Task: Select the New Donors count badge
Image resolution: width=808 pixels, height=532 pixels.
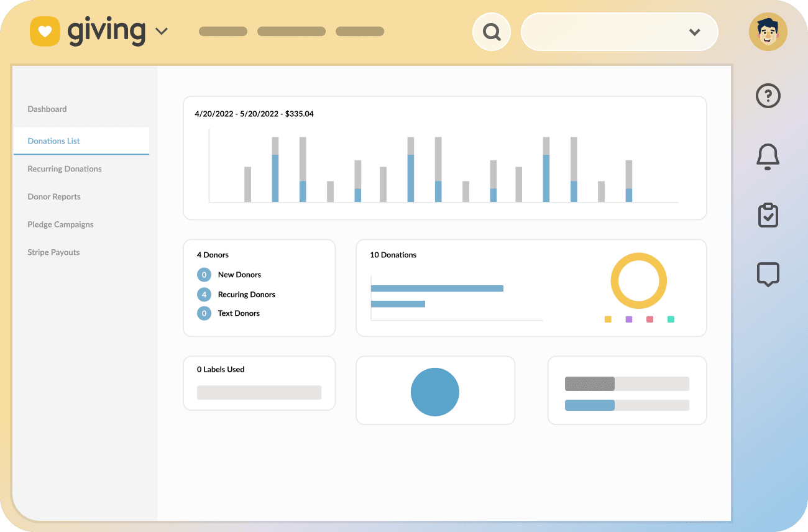Action: point(204,274)
